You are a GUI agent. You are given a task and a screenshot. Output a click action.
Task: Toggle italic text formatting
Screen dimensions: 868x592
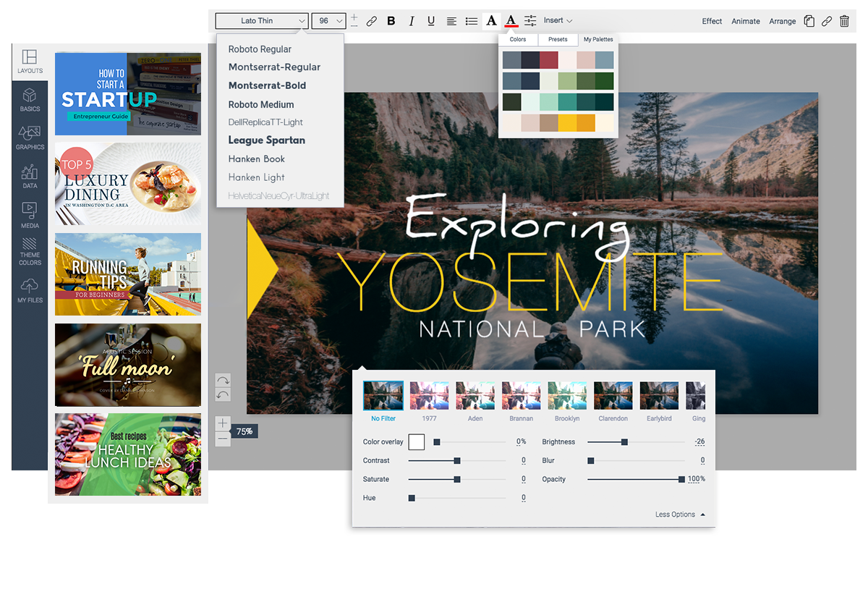pos(412,21)
